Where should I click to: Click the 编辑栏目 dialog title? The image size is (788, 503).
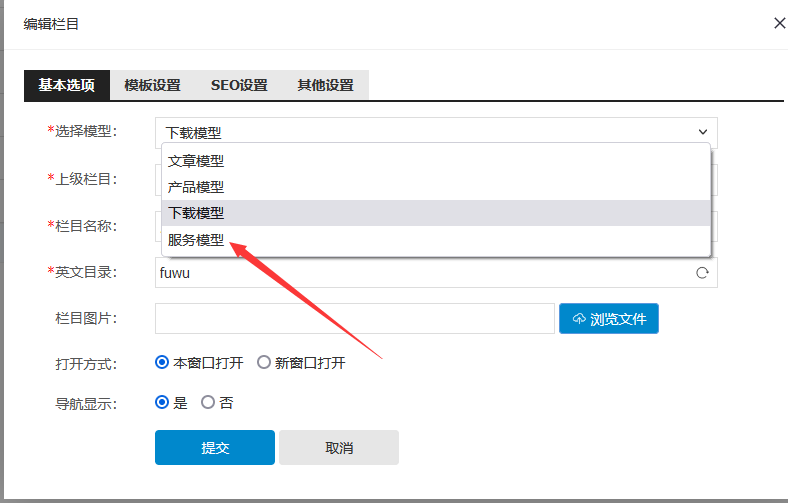(x=51, y=24)
